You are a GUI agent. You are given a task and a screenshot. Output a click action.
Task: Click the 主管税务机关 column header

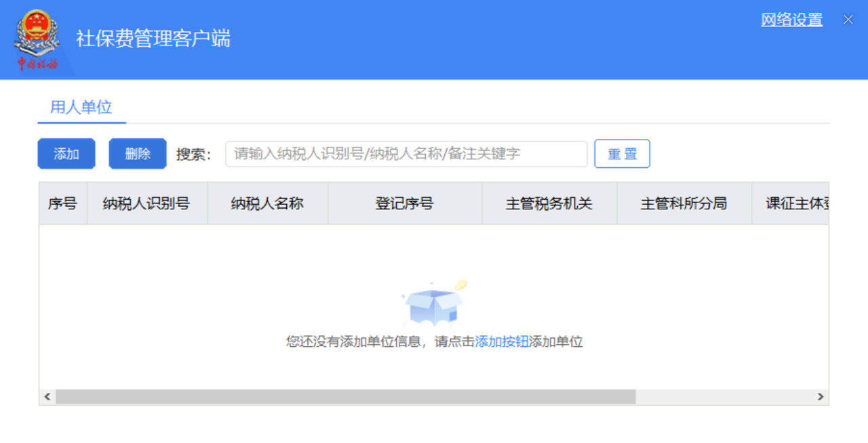[549, 203]
